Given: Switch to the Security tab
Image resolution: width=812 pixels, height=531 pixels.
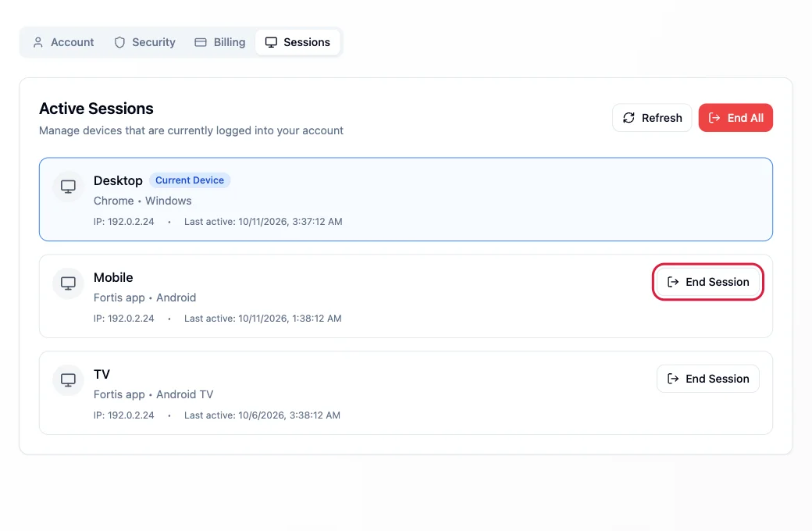Looking at the screenshot, I should pyautogui.click(x=144, y=42).
